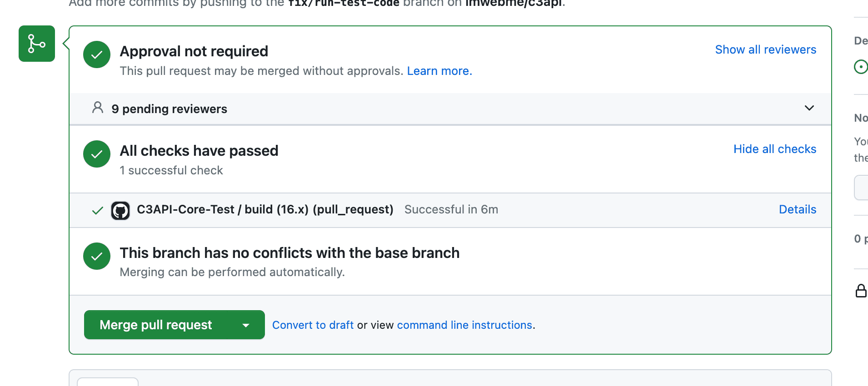Viewport: 868px width, 386px height.
Task: Click Hide all checks link
Action: [x=774, y=149]
